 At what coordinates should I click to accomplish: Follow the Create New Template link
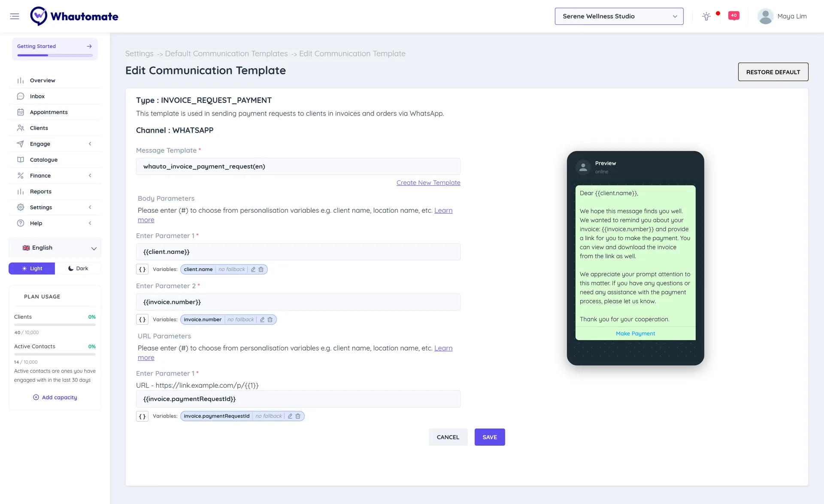coord(428,183)
